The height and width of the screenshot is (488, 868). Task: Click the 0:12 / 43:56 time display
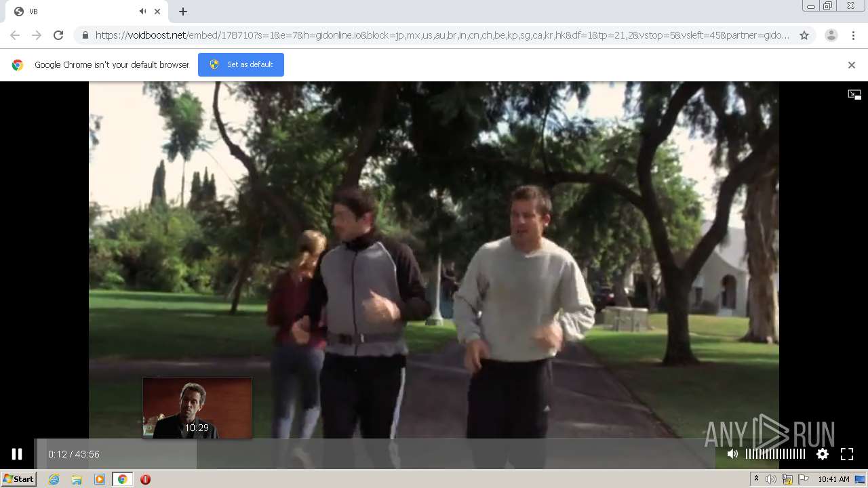pos(74,454)
